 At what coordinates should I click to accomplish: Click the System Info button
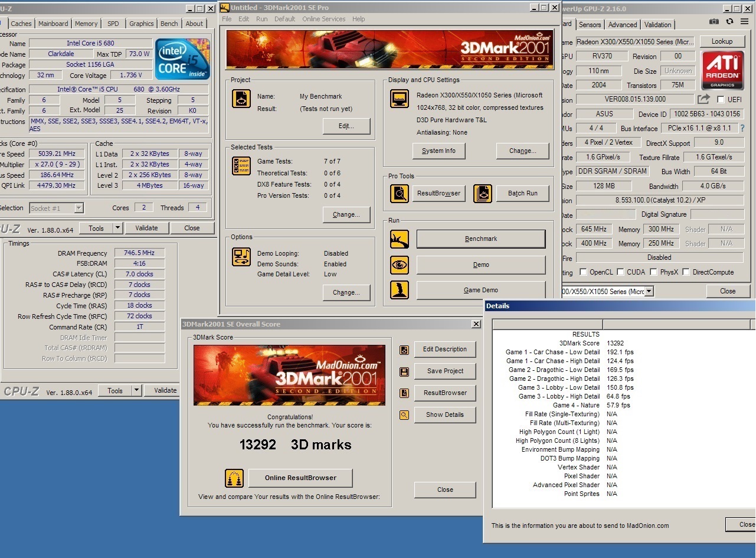tap(438, 151)
